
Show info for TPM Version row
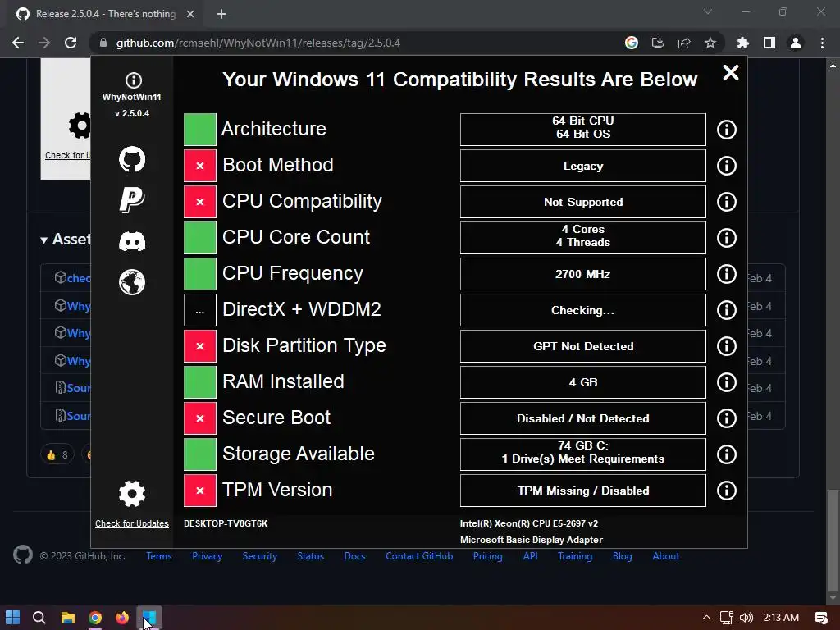click(727, 491)
